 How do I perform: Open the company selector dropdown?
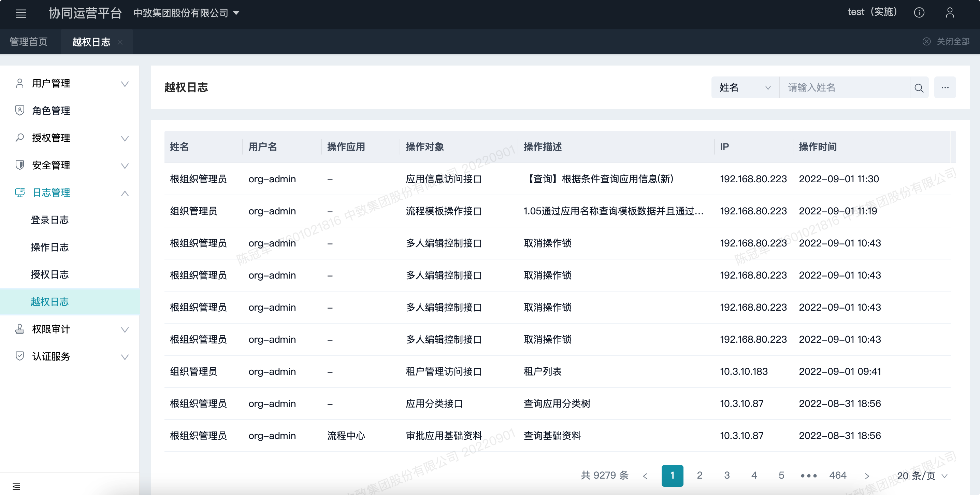coord(186,13)
